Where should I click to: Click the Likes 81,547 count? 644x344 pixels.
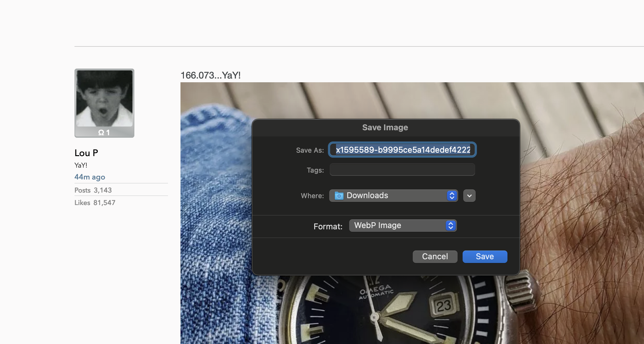(95, 203)
